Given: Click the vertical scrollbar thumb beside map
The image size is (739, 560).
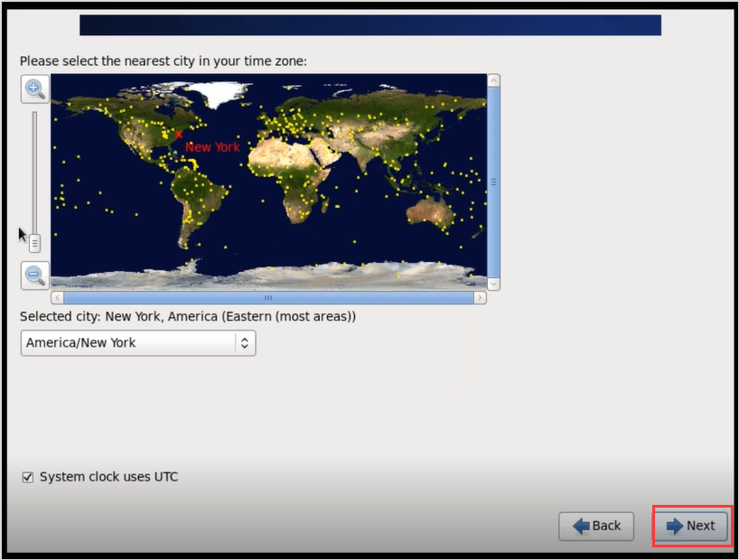Looking at the screenshot, I should 493,182.
